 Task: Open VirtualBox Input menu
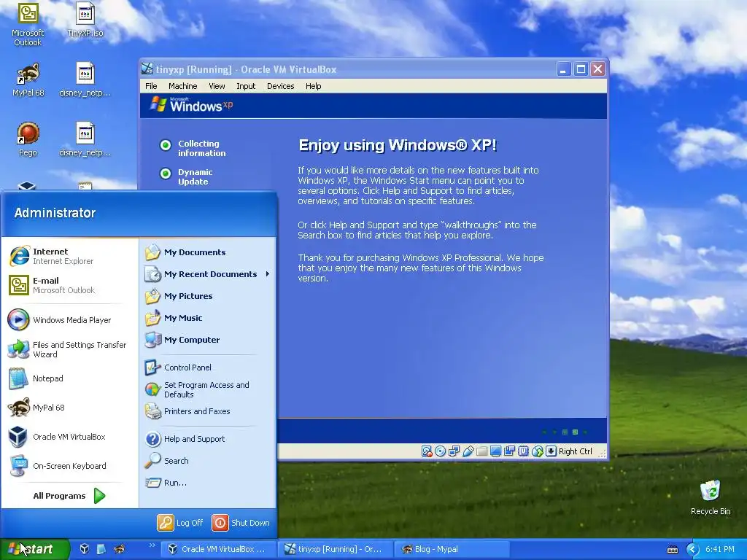pos(246,86)
